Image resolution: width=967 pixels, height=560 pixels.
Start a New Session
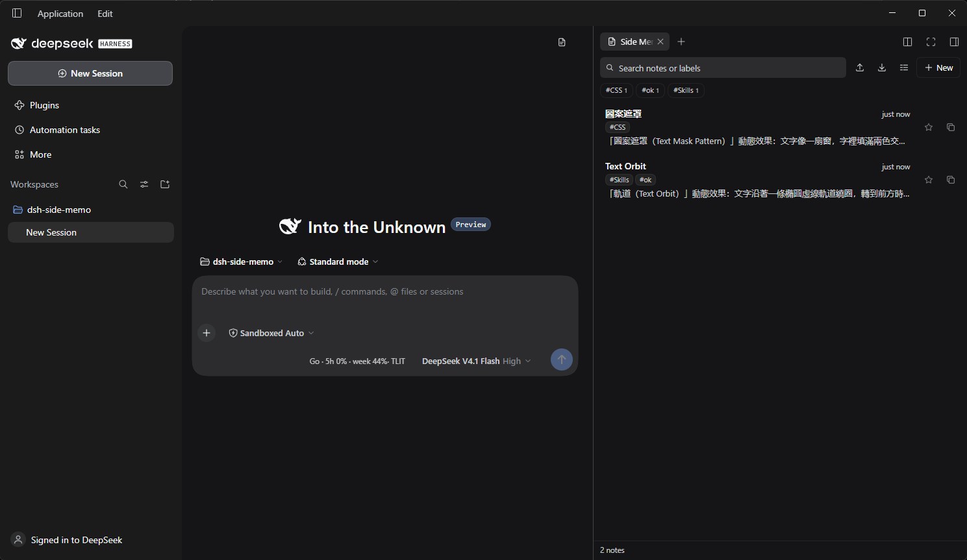[90, 73]
